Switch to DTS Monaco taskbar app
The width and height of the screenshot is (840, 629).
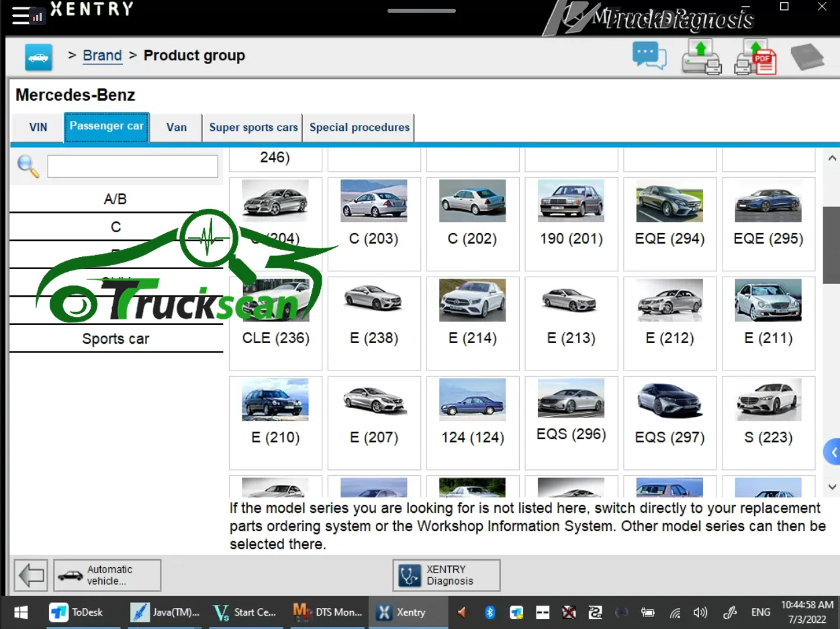328,612
